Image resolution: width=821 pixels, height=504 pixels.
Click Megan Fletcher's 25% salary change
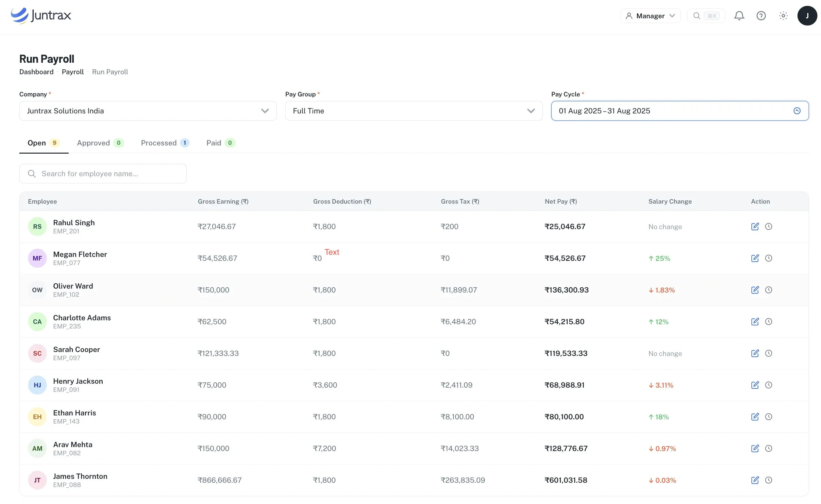(x=659, y=258)
